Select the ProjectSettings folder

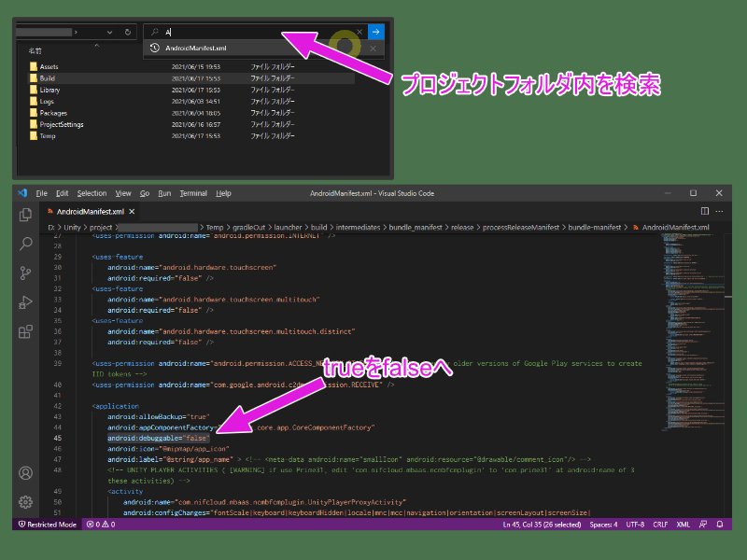62,124
